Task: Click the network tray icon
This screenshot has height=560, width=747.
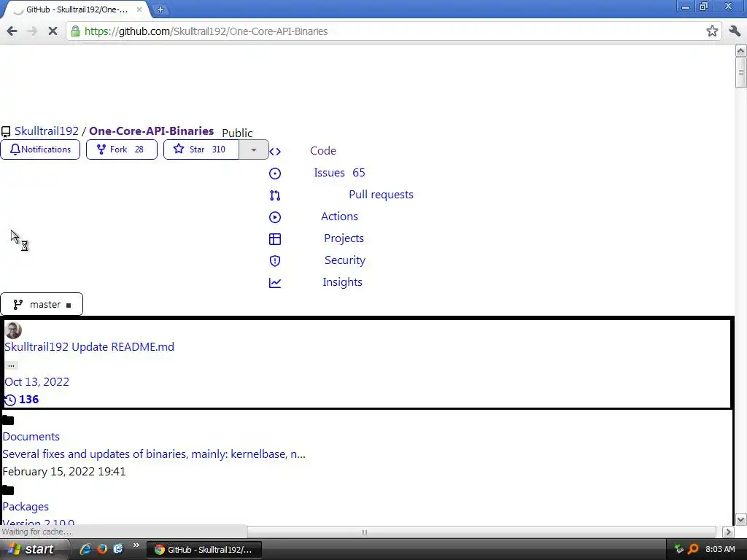Action: (679, 549)
